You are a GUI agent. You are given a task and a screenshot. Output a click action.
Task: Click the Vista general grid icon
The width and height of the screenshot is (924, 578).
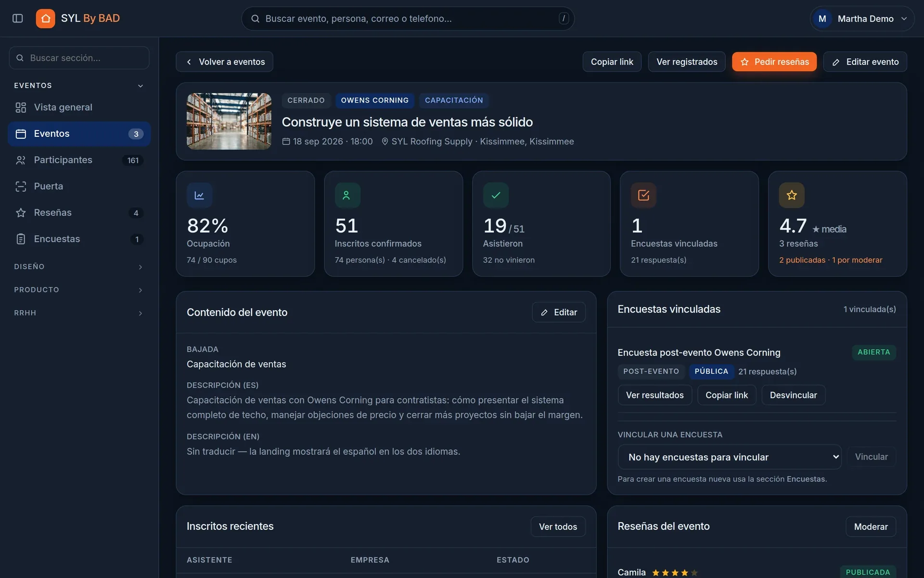pyautogui.click(x=21, y=107)
